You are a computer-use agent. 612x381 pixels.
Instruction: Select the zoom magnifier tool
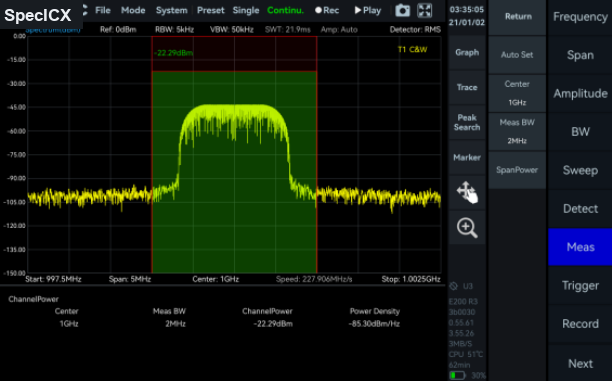pos(467,228)
